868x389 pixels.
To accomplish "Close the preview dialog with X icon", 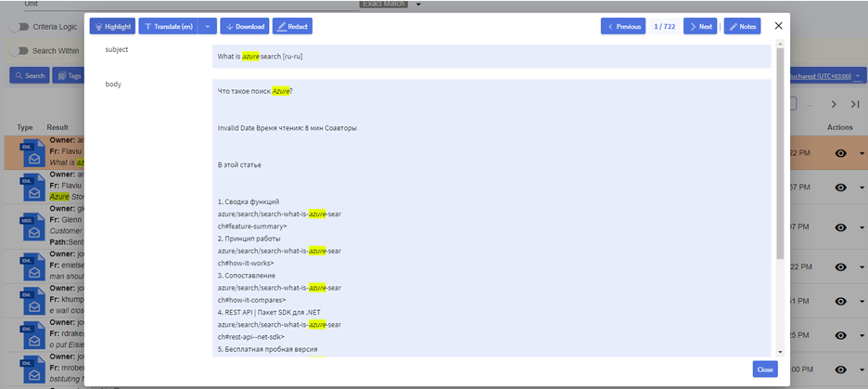I will tap(778, 26).
